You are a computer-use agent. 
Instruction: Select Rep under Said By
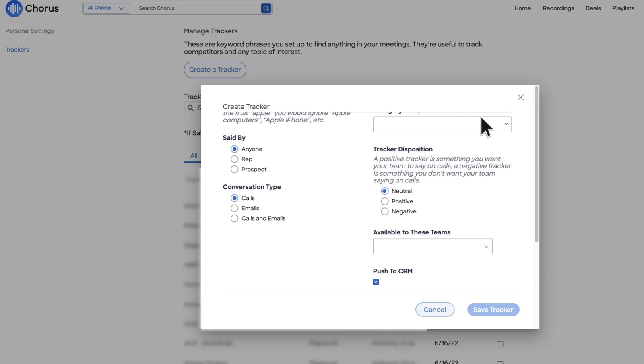coord(234,159)
